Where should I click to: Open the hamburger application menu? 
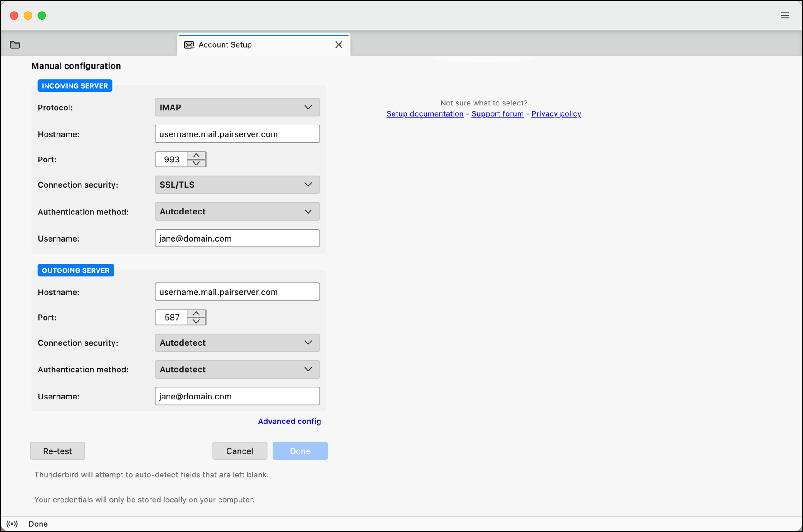pos(785,15)
